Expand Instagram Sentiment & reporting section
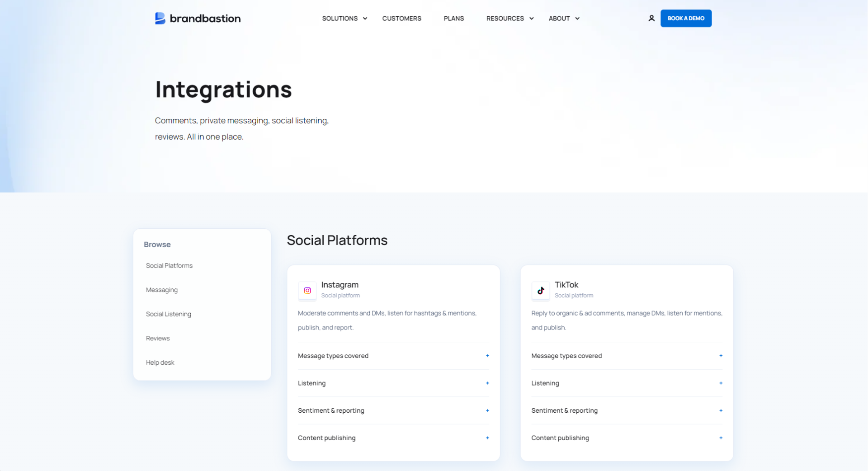Image resolution: width=868 pixels, height=471 pixels. (331, 410)
